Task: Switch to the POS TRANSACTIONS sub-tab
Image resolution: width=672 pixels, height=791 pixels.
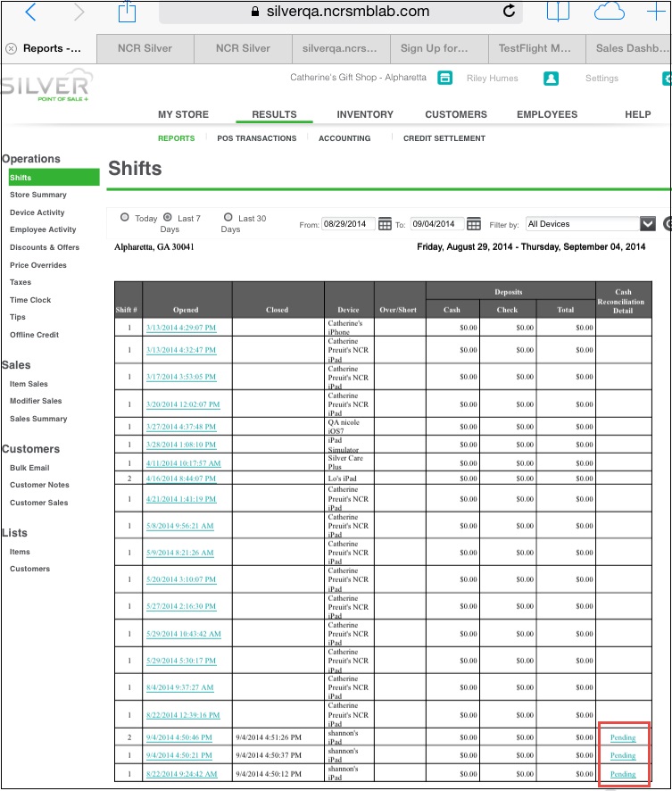Action: pyautogui.click(x=256, y=138)
